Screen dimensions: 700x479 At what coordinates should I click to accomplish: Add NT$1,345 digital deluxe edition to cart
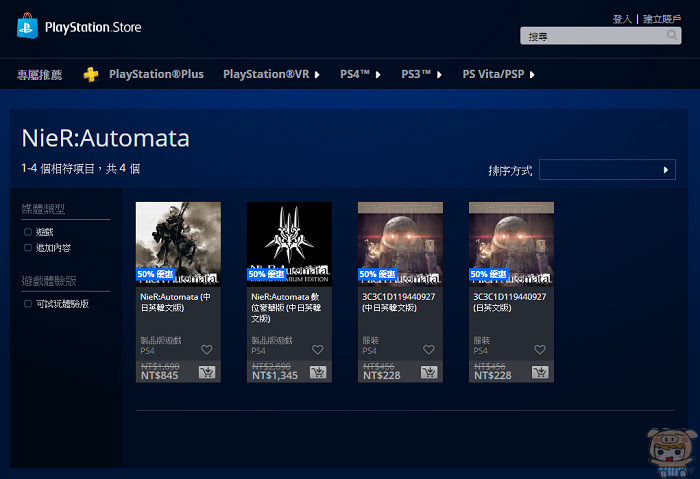318,372
